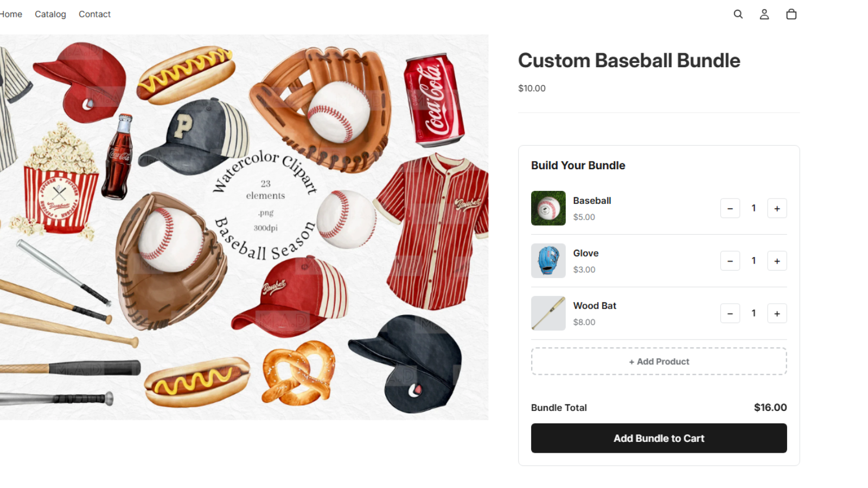Viewport: 868px width, 488px height.
Task: Decrease Baseball quantity with minus button
Action: point(730,208)
